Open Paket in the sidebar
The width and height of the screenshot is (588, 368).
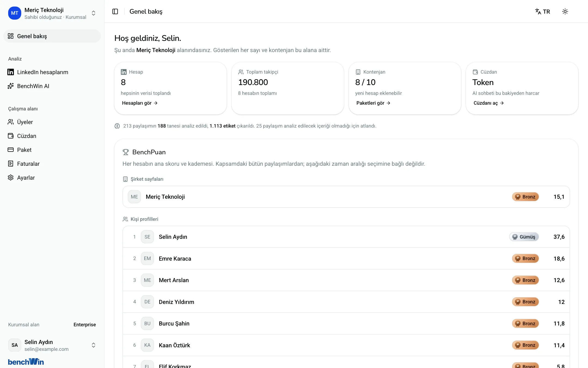tap(52, 150)
